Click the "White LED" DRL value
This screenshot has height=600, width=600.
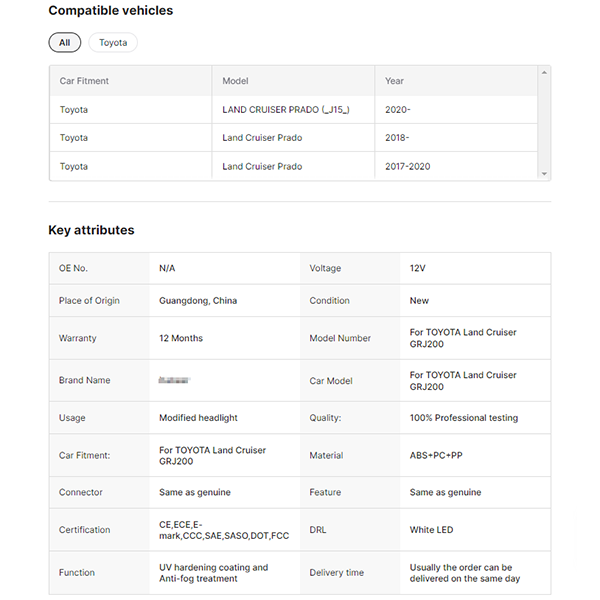(433, 530)
